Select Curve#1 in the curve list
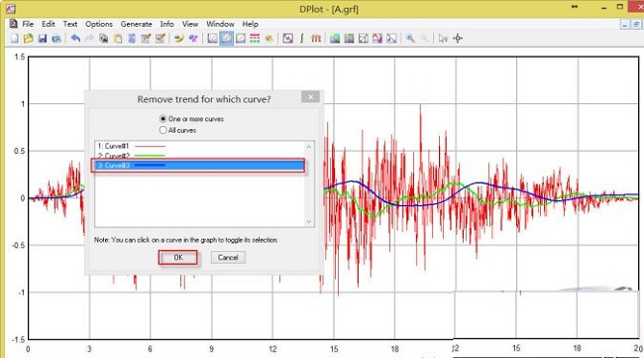The height and width of the screenshot is (358, 644). tap(199, 146)
